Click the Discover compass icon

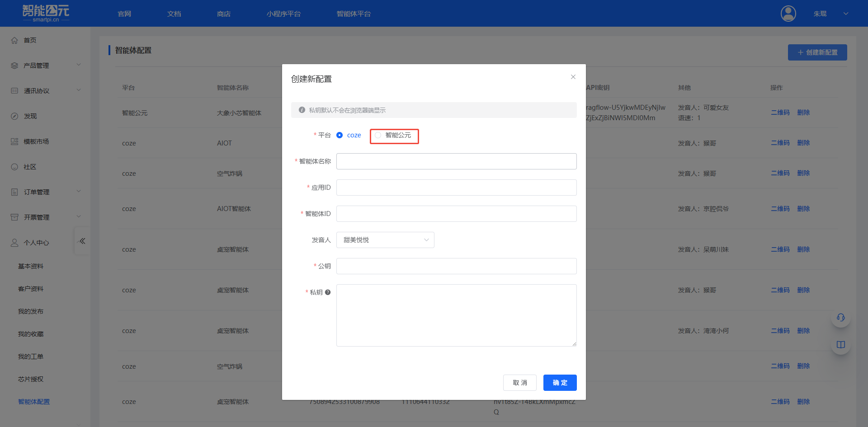click(x=14, y=116)
